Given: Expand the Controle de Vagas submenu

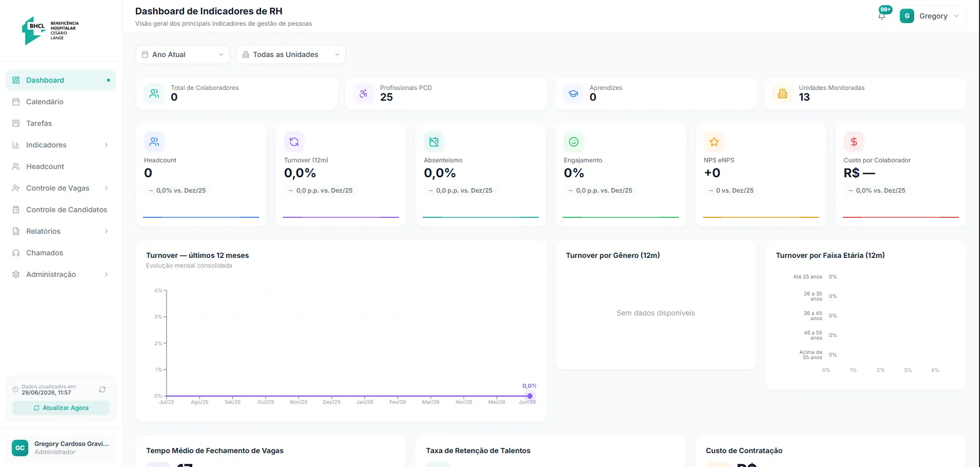Looking at the screenshot, I should point(61,188).
